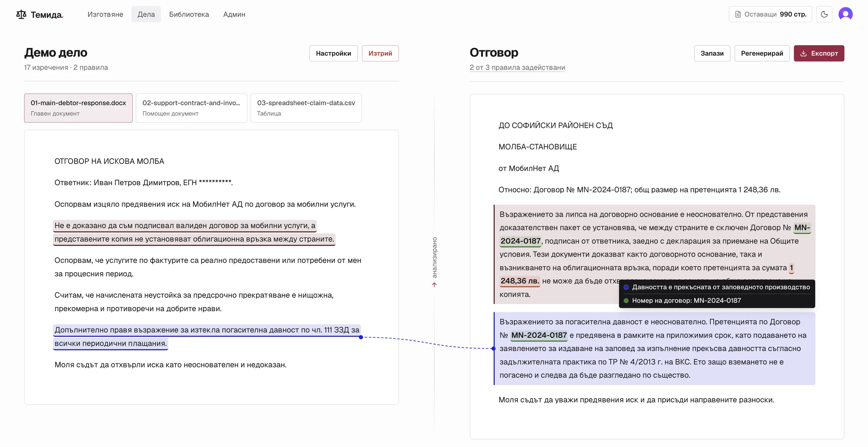Toggle dark mode moon icon

pyautogui.click(x=824, y=14)
